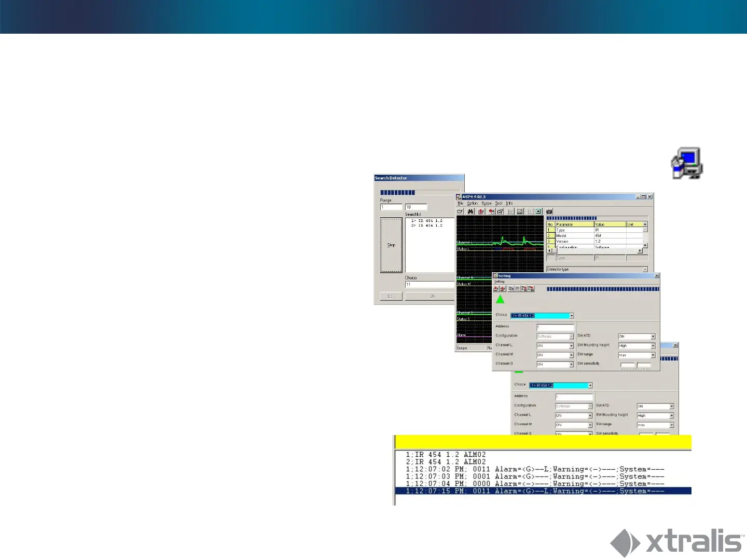The image size is (747, 560).
Task: Open the Scope menu in ASIM-S
Action: (x=486, y=203)
